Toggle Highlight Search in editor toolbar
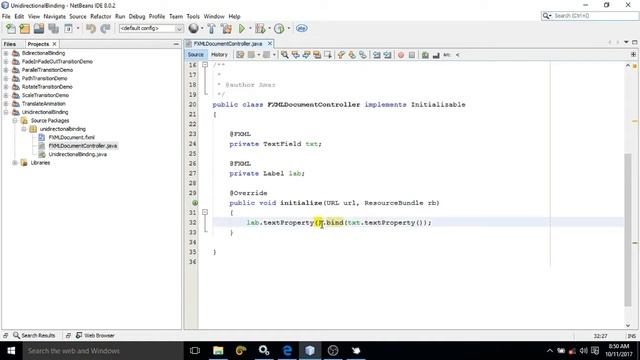The height and width of the screenshot is (360, 640). [317, 55]
